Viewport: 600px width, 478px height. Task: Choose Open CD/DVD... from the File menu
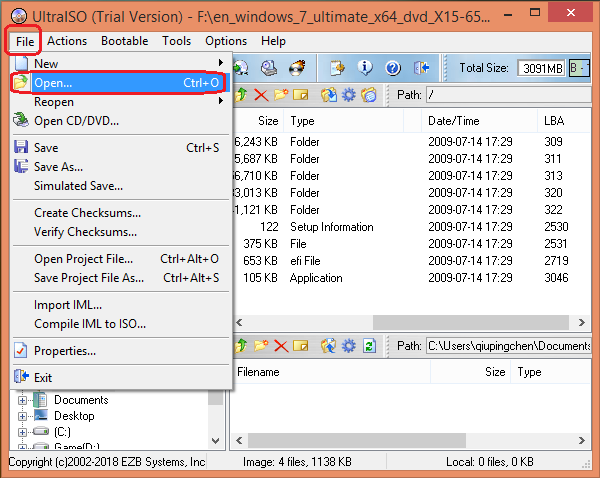(x=121, y=121)
